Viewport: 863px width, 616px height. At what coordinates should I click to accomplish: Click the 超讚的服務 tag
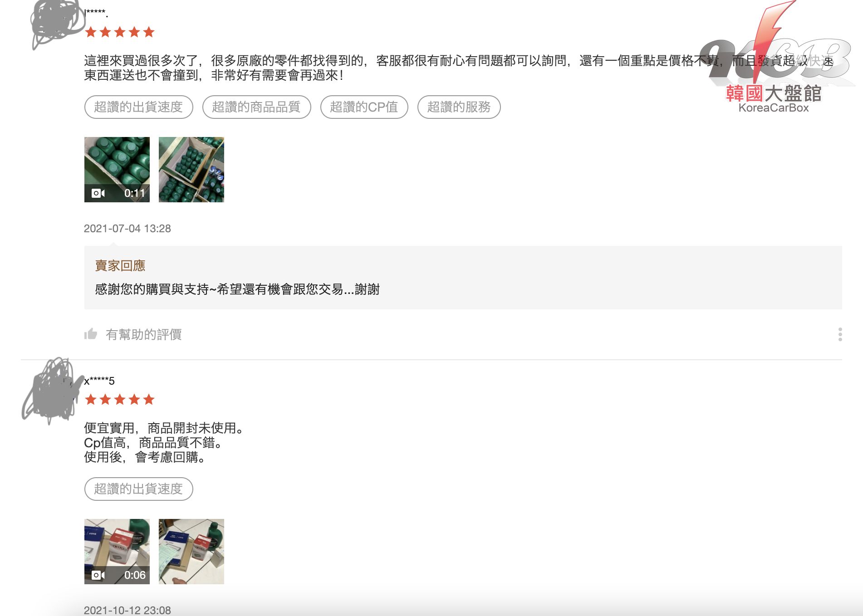pyautogui.click(x=459, y=107)
